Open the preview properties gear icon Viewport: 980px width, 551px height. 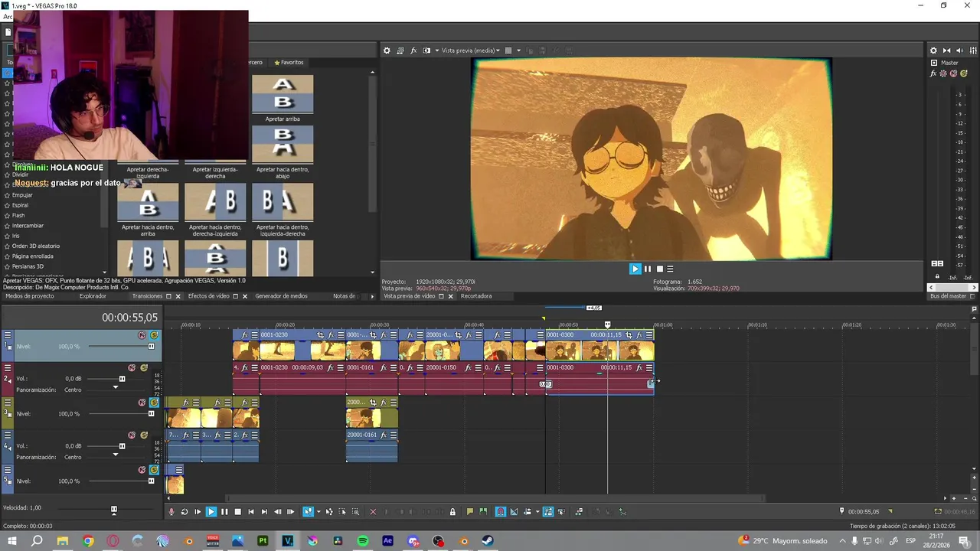pyautogui.click(x=387, y=51)
